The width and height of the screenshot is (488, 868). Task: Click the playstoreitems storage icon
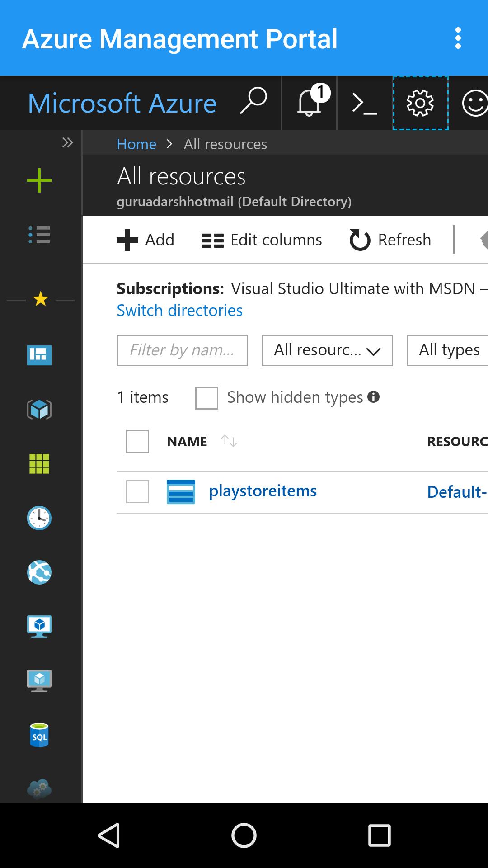point(181,492)
